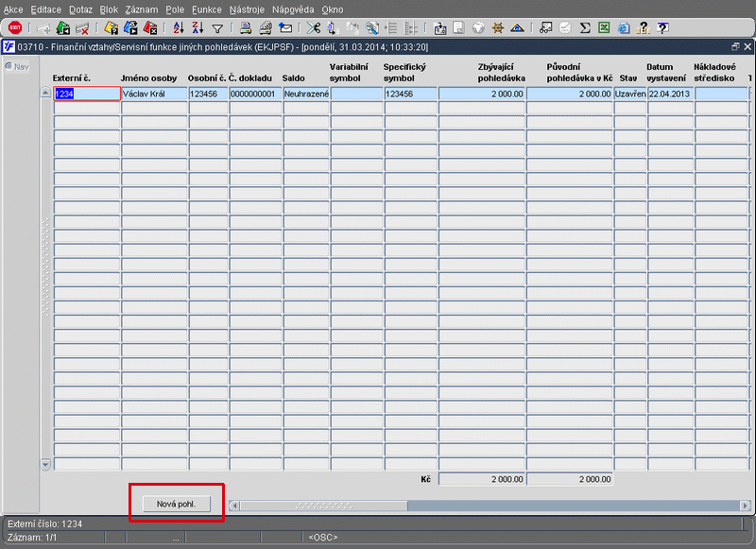
Task: Click the document page icon beside save-to-disk
Action: point(458,28)
